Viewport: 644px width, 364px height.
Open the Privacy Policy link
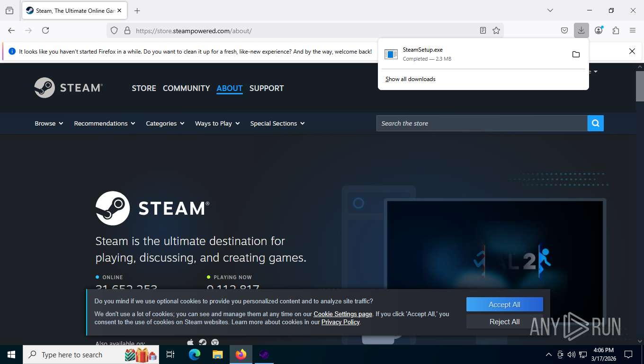coord(340,322)
